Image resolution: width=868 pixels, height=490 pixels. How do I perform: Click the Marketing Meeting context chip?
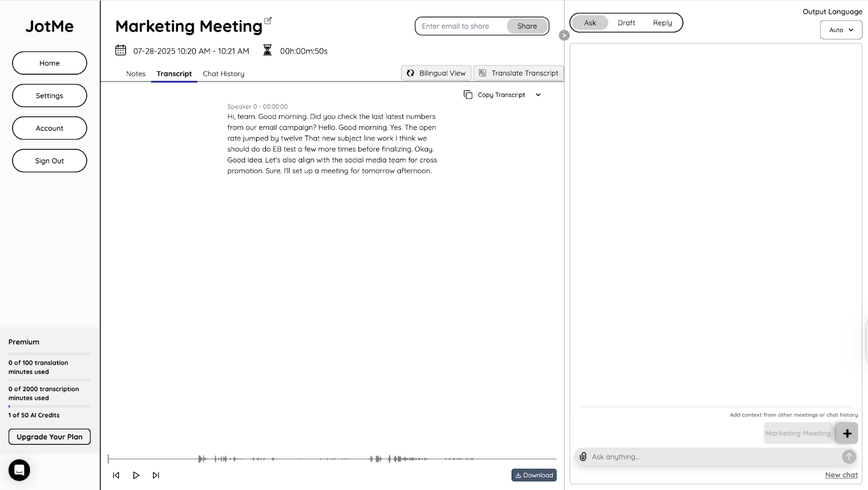click(797, 434)
